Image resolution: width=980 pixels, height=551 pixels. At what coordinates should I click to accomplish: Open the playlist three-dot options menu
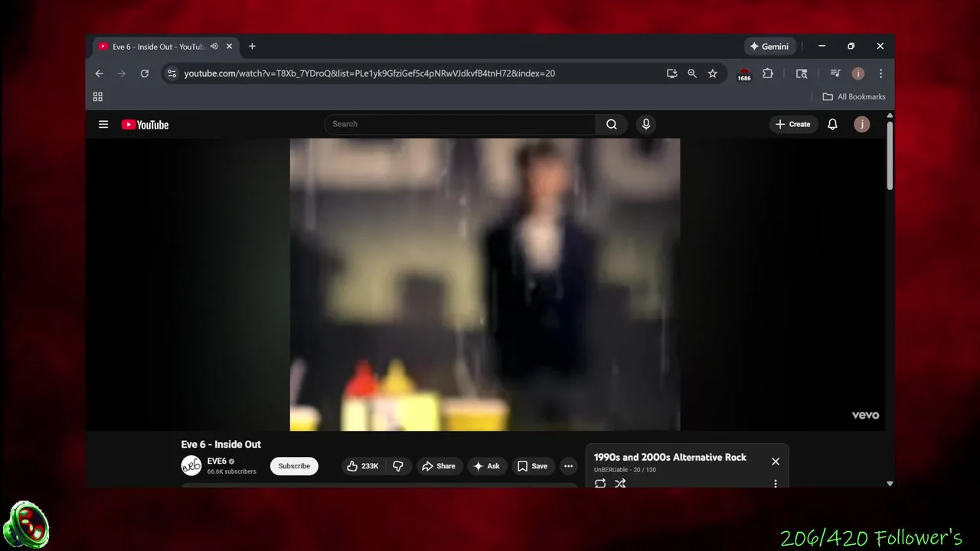[776, 484]
